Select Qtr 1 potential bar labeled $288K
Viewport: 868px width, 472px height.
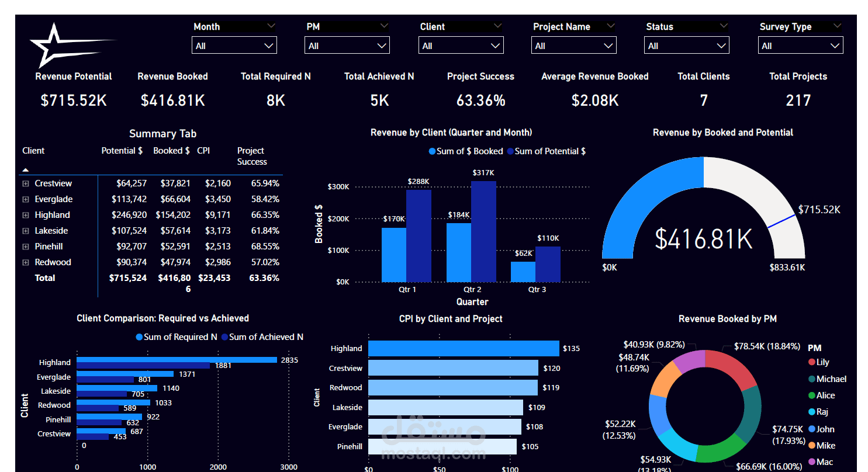(x=419, y=236)
